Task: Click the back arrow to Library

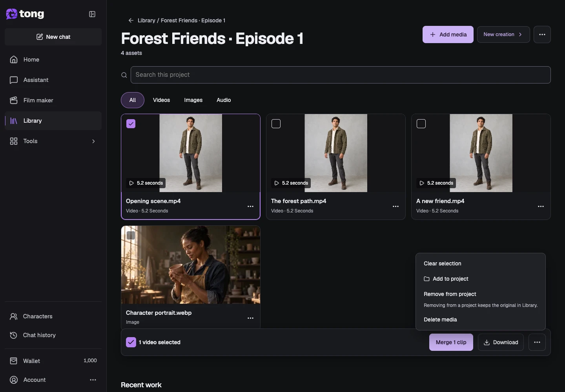Action: pos(131,20)
